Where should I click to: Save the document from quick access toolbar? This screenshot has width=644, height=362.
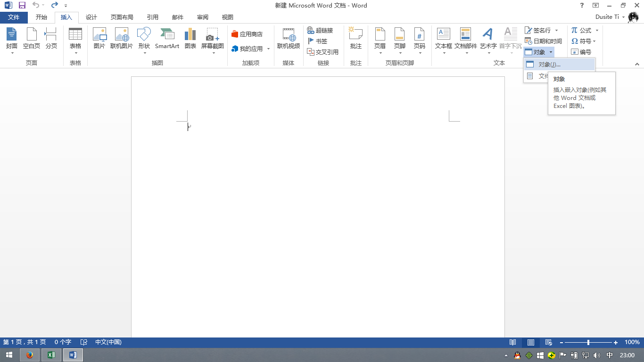[22, 5]
